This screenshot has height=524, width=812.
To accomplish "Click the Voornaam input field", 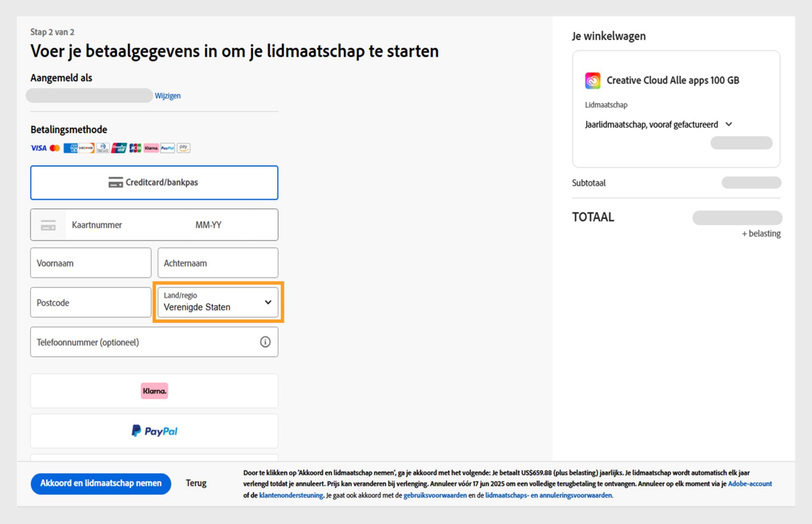I will 91,263.
